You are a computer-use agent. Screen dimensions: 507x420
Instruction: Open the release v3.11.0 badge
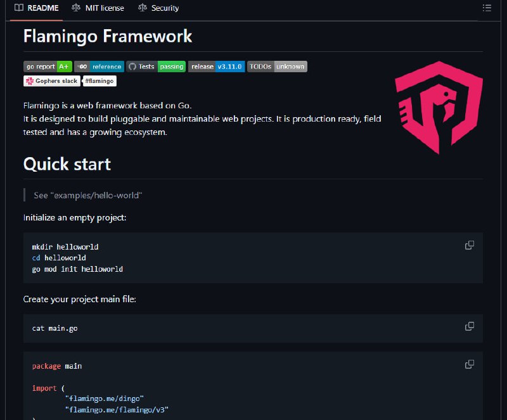(x=216, y=67)
